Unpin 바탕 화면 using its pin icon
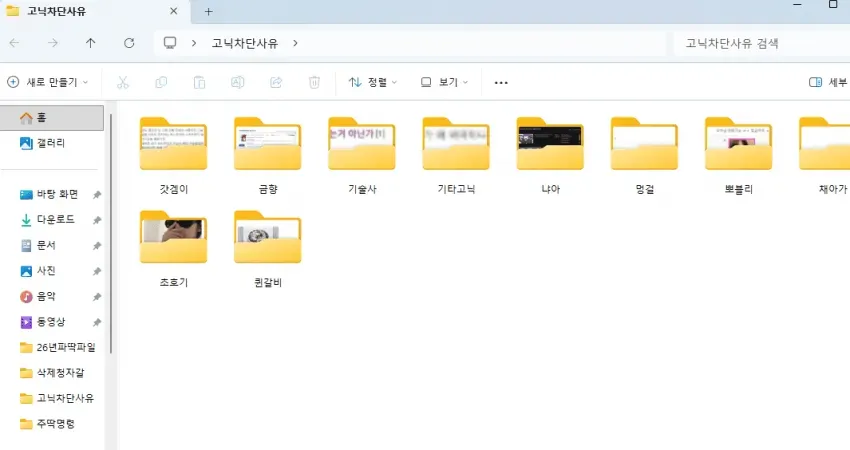This screenshot has width=850, height=450. point(97,195)
